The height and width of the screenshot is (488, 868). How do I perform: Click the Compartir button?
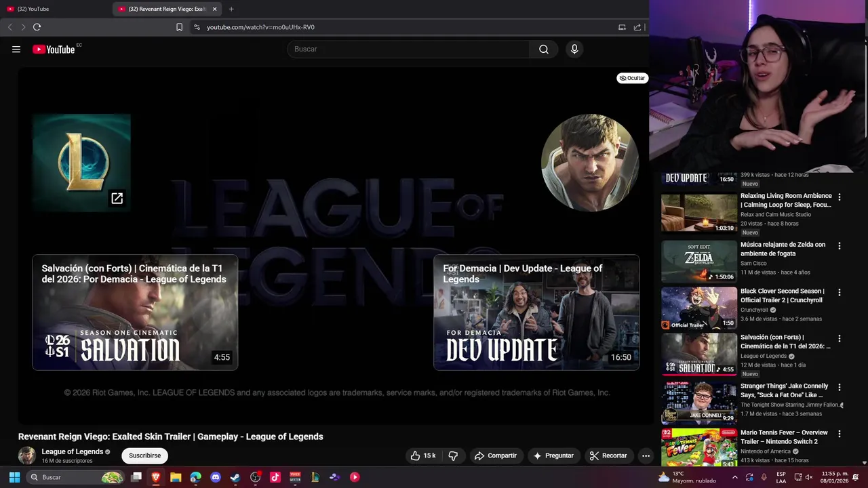pos(496,455)
